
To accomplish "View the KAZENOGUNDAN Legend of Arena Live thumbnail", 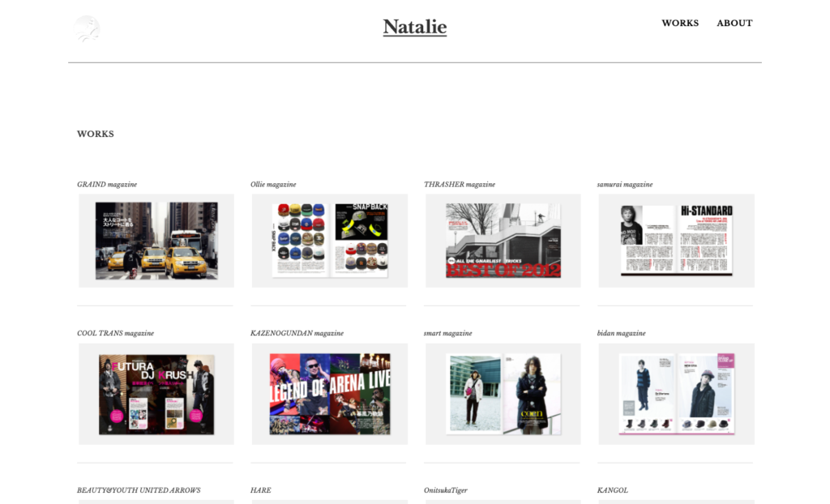I will pyautogui.click(x=330, y=394).
